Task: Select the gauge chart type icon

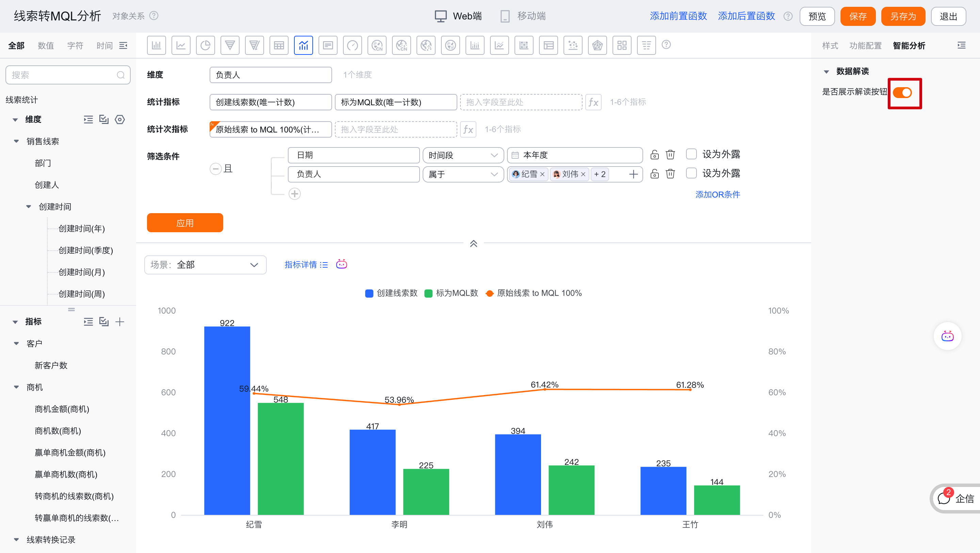Action: tap(352, 45)
